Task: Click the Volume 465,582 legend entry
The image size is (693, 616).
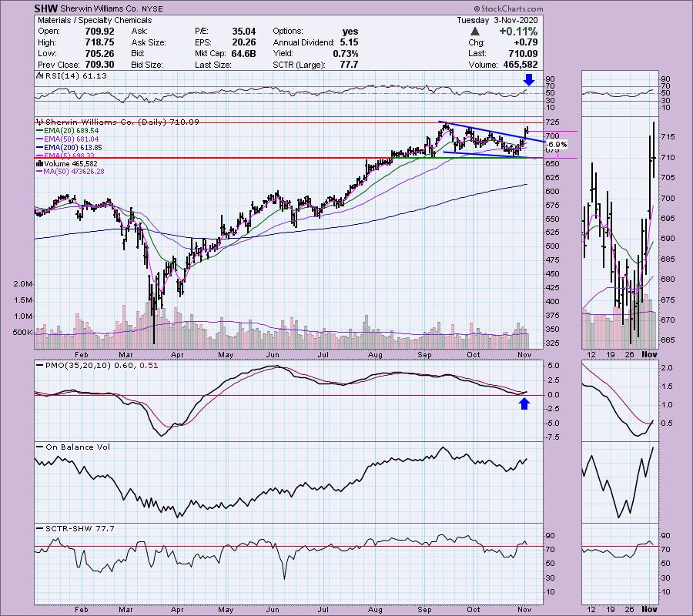Action: 70,164
